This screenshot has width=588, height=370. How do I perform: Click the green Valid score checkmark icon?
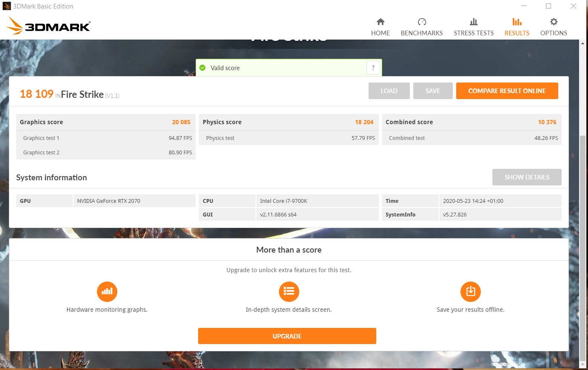tap(202, 68)
